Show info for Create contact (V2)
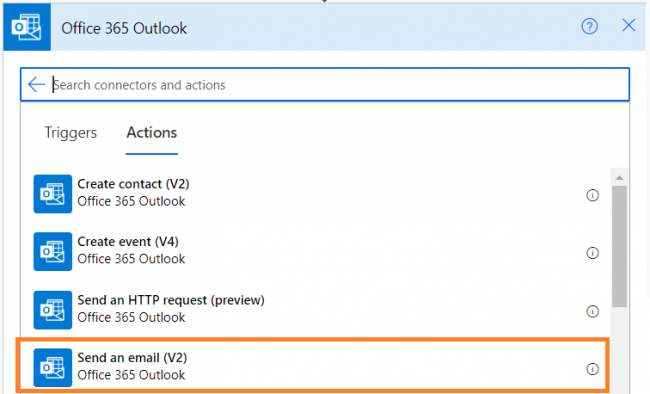Image resolution: width=650 pixels, height=394 pixels. coord(592,195)
